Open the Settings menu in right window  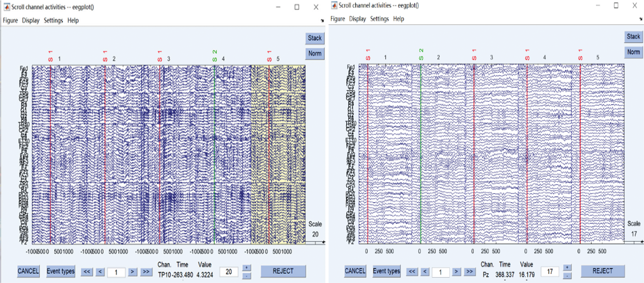(x=379, y=19)
